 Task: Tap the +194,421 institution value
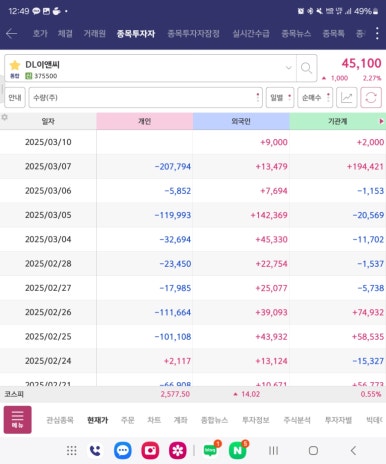[x=365, y=166]
